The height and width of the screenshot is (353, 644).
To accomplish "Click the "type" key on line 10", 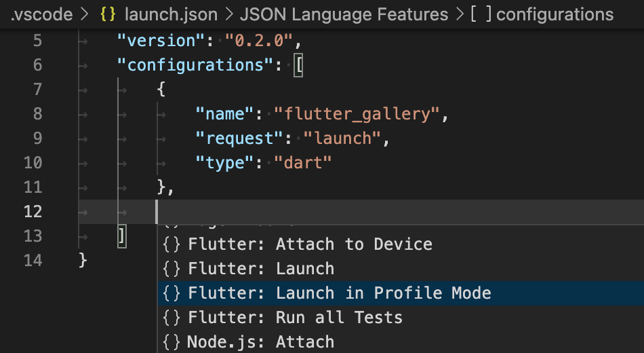I will tap(224, 163).
